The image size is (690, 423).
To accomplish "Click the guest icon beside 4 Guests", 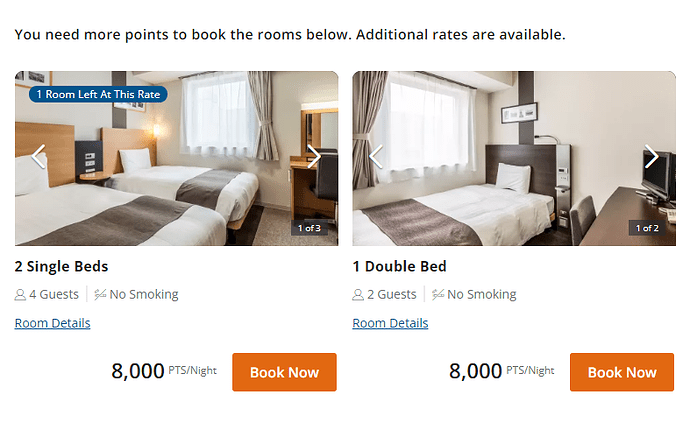I will tap(20, 294).
